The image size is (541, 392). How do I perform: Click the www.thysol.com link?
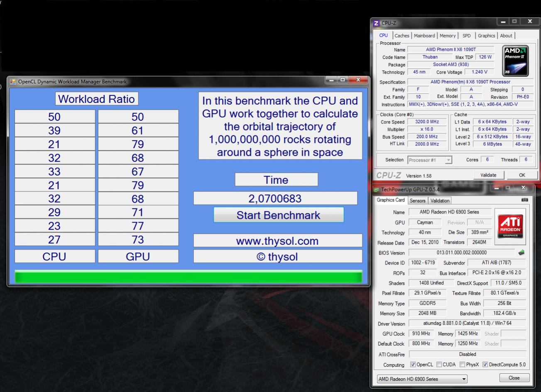click(277, 241)
